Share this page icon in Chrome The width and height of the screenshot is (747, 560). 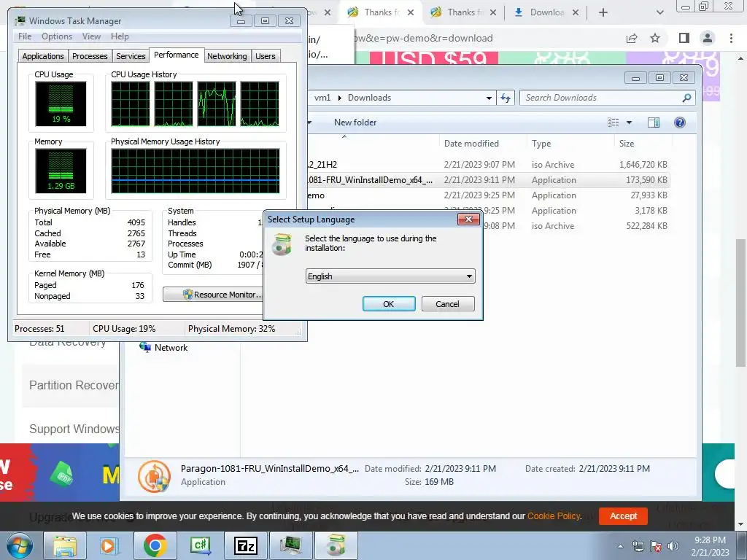tap(632, 38)
